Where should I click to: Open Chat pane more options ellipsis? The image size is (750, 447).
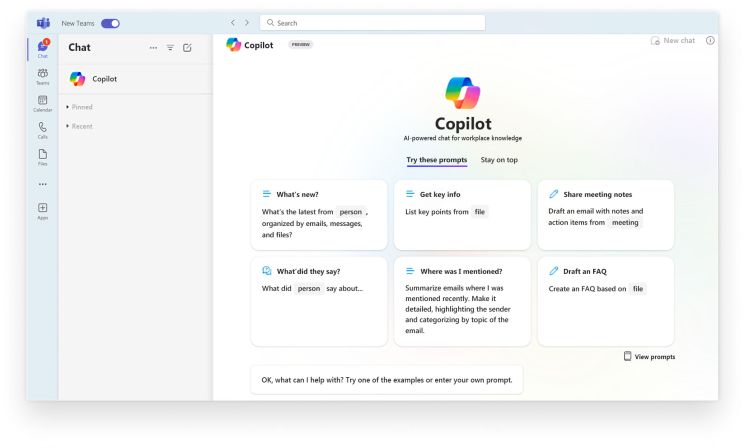[x=153, y=48]
